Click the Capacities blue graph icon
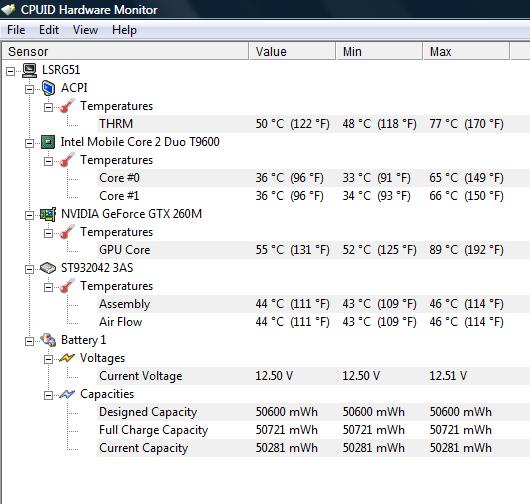This screenshot has height=504, width=530. pyautogui.click(x=67, y=394)
